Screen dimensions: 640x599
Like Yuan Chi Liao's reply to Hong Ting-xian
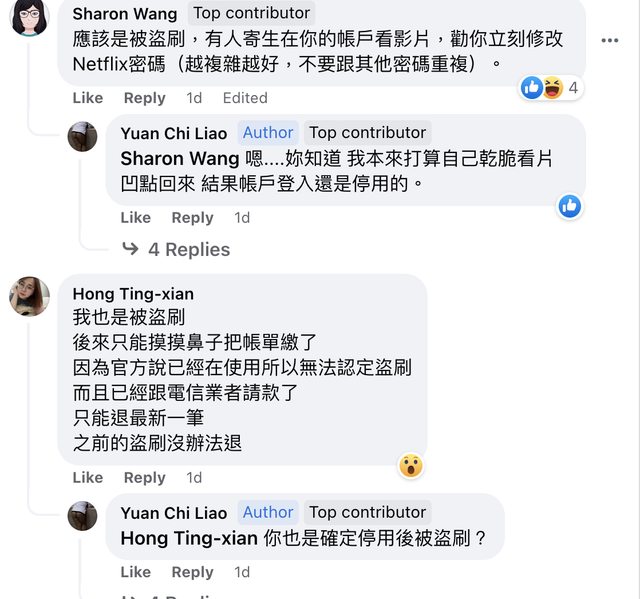coord(136,572)
